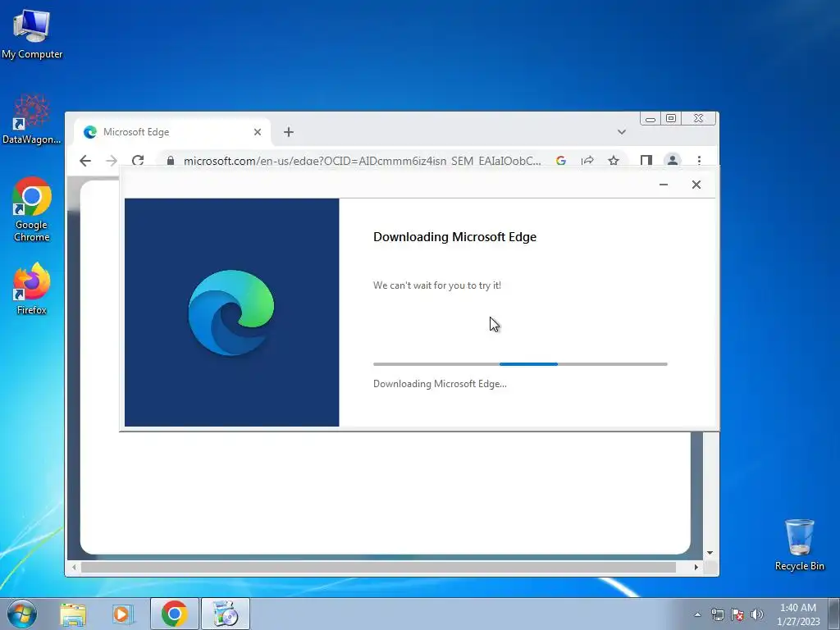Select the Microsoft Edge tab
The image size is (840, 630).
pyautogui.click(x=171, y=132)
